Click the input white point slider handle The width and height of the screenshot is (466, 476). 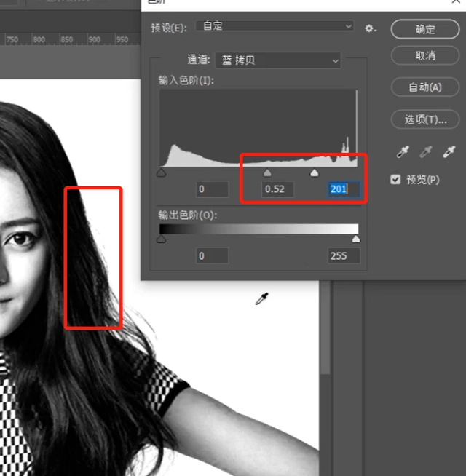pos(314,173)
